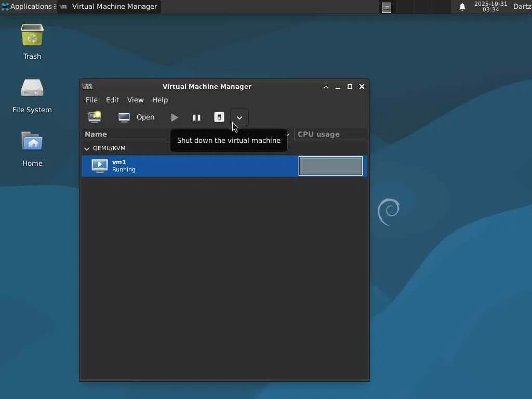The width and height of the screenshot is (532, 399).
Task: Click the monitor icon beside Open
Action: pos(124,117)
